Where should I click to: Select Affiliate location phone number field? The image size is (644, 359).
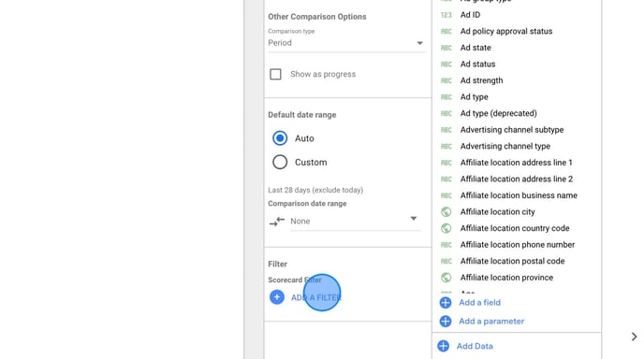coord(517,245)
